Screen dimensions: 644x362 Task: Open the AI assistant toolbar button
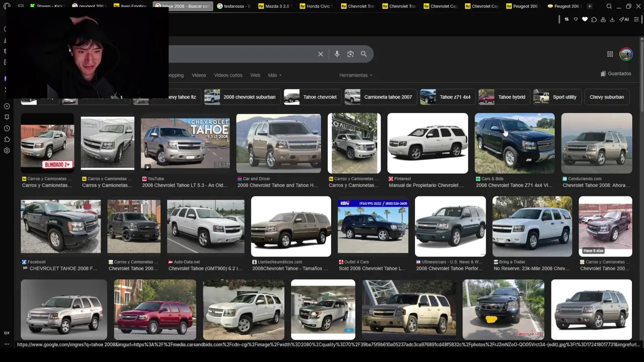(624, 19)
